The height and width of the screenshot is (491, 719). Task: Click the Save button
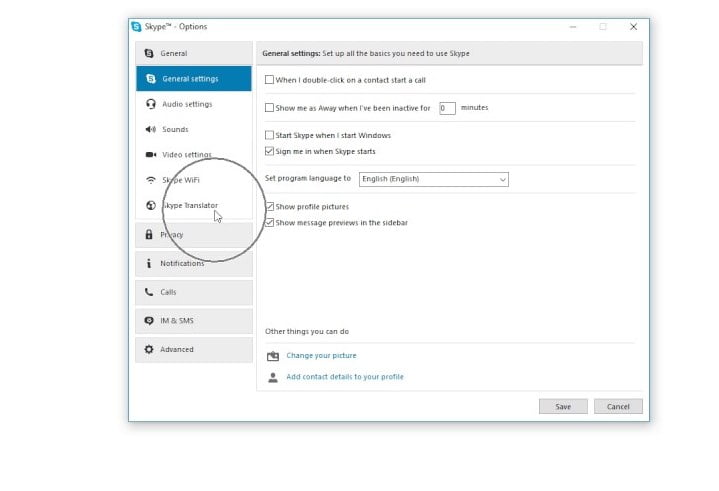563,406
